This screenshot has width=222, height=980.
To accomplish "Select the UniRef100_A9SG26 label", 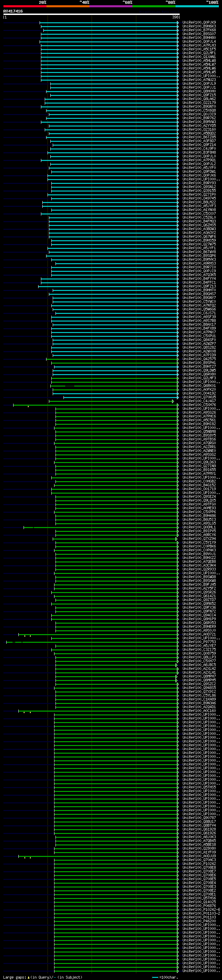I will (199, 413).
